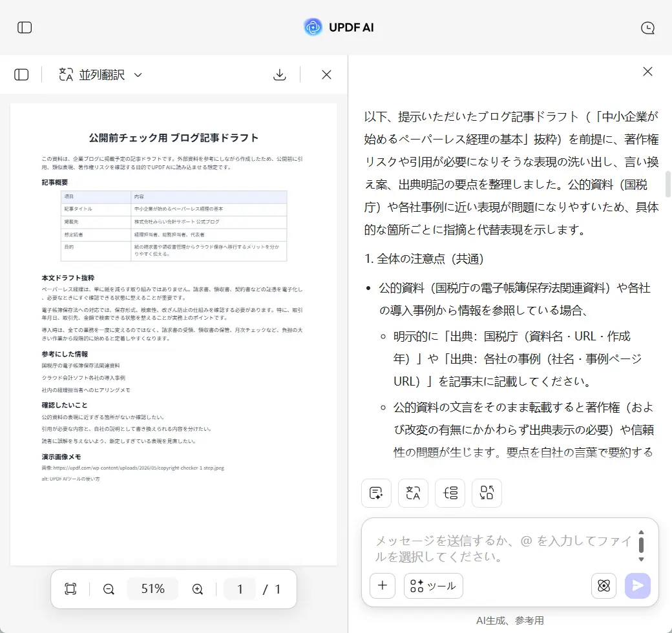Click the message input box
This screenshot has width=672, height=633.
tap(503, 548)
